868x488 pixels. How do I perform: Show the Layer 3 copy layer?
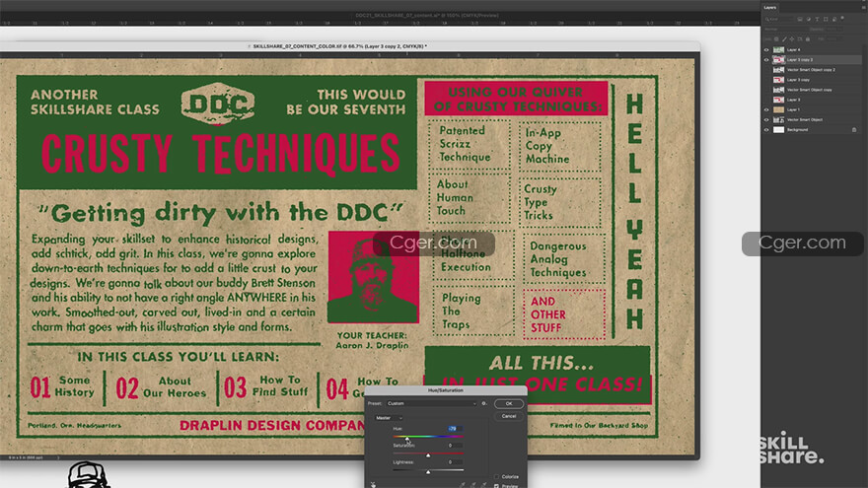click(x=766, y=80)
